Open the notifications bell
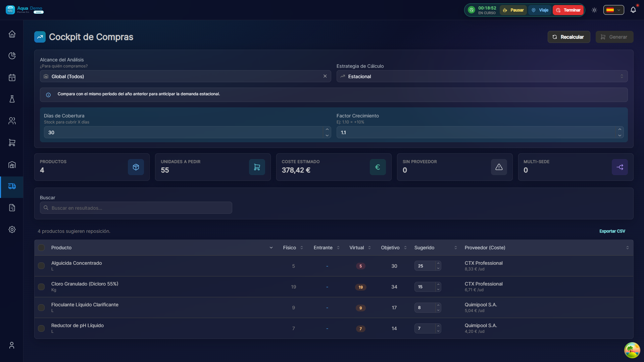Viewport: 644px width, 362px height. [x=633, y=10]
